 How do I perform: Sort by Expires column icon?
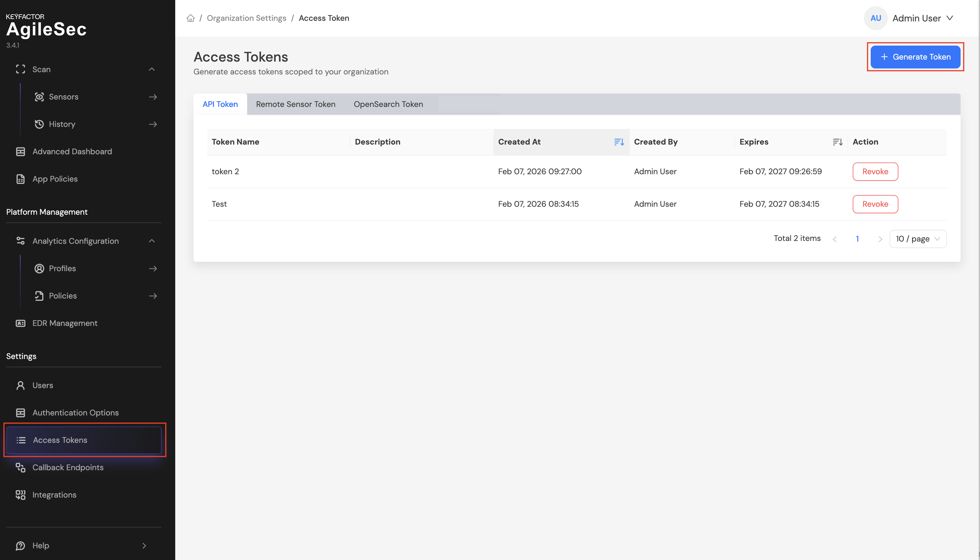click(x=837, y=142)
